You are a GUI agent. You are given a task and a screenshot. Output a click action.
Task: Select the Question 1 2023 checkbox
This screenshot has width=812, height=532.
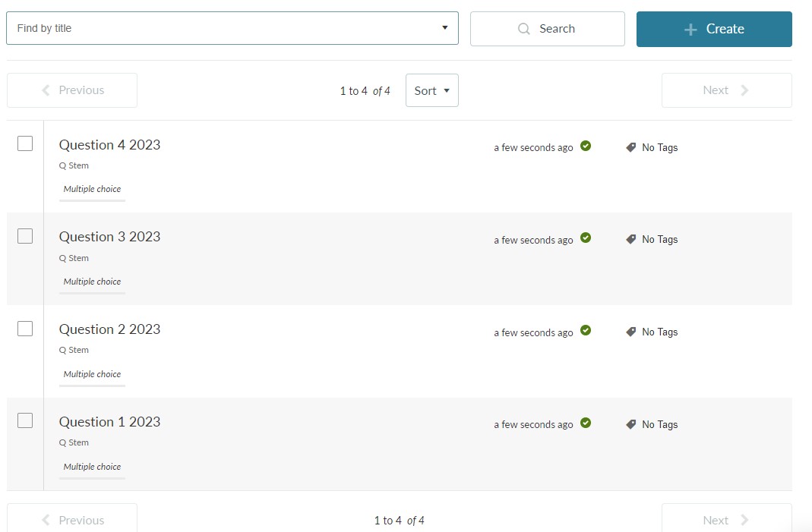pos(25,420)
